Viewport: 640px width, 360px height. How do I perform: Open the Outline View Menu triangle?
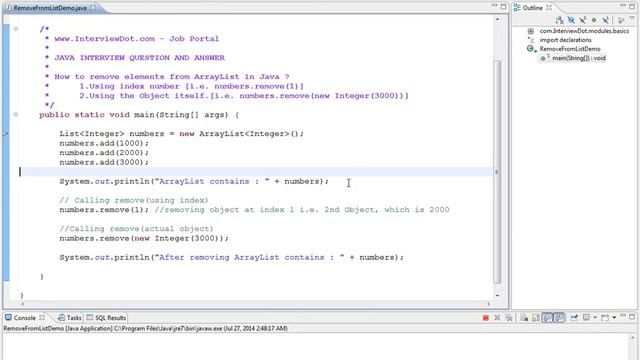(x=632, y=18)
